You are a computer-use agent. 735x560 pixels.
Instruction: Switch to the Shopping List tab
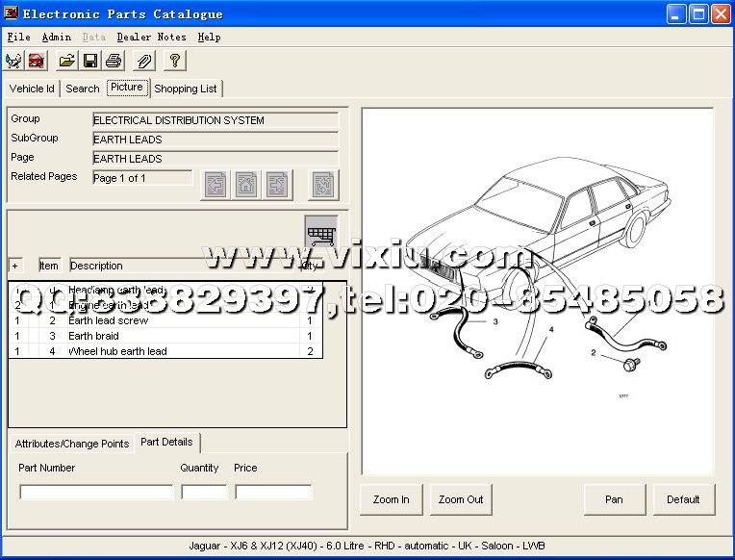point(186,89)
